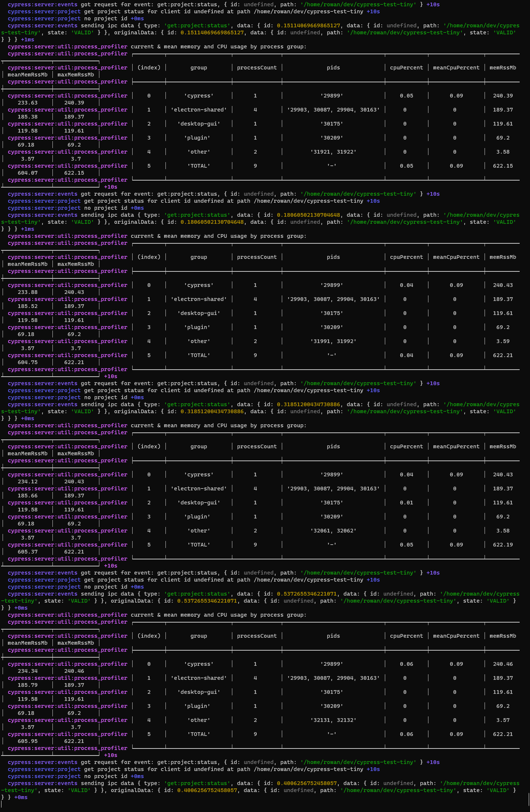
Task: Click originalData id 0.15114069669865127
Action: point(212,32)
